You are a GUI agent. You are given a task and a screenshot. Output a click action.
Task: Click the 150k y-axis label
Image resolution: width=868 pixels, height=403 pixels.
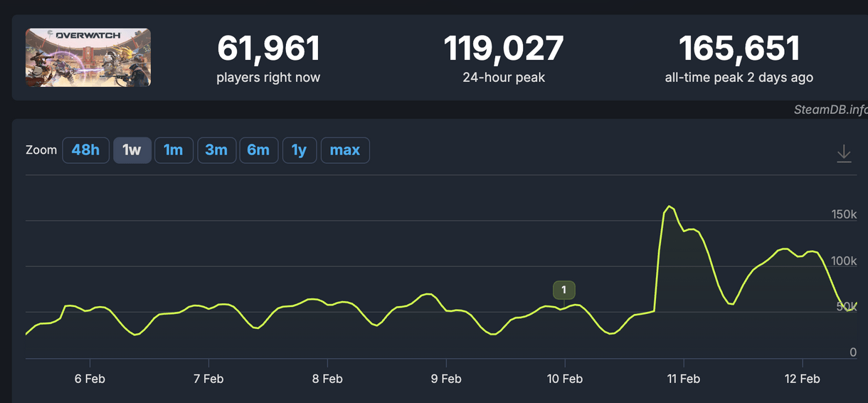pos(844,214)
